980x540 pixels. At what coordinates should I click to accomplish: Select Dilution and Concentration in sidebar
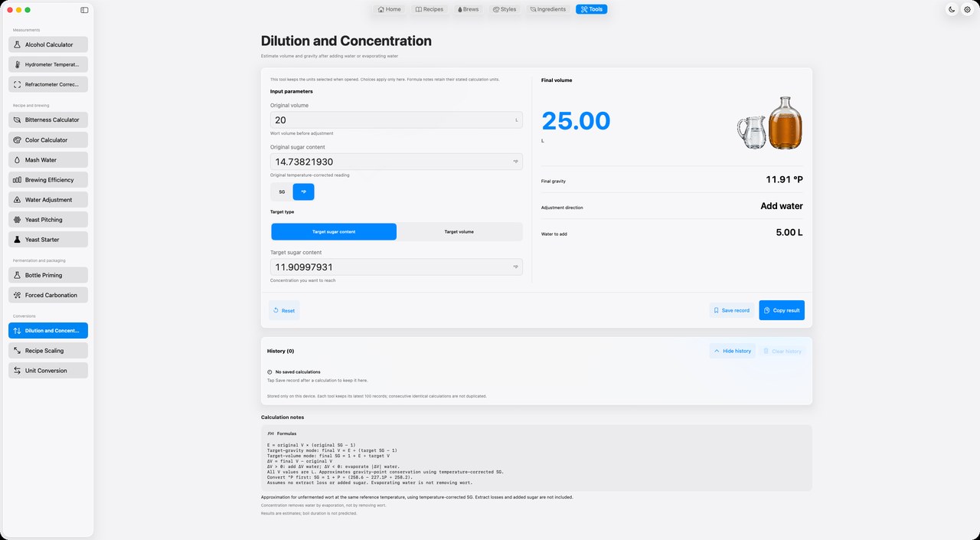click(x=48, y=331)
